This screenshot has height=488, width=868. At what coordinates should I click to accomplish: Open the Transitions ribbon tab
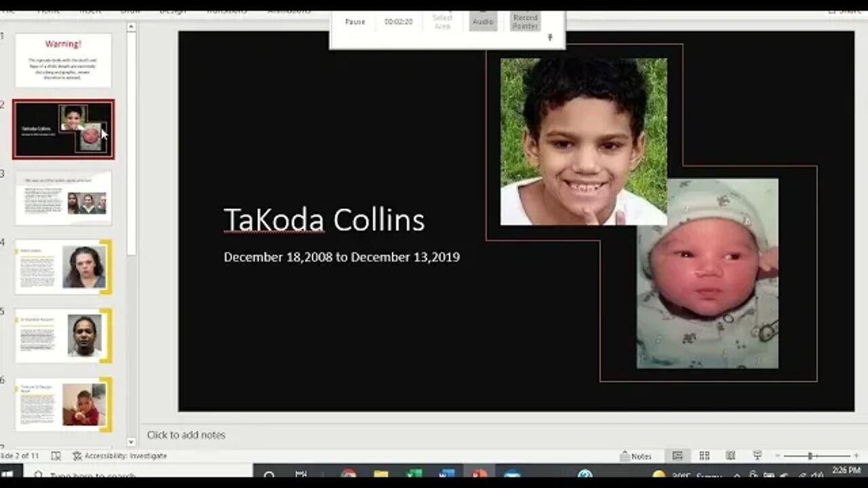[x=226, y=9]
